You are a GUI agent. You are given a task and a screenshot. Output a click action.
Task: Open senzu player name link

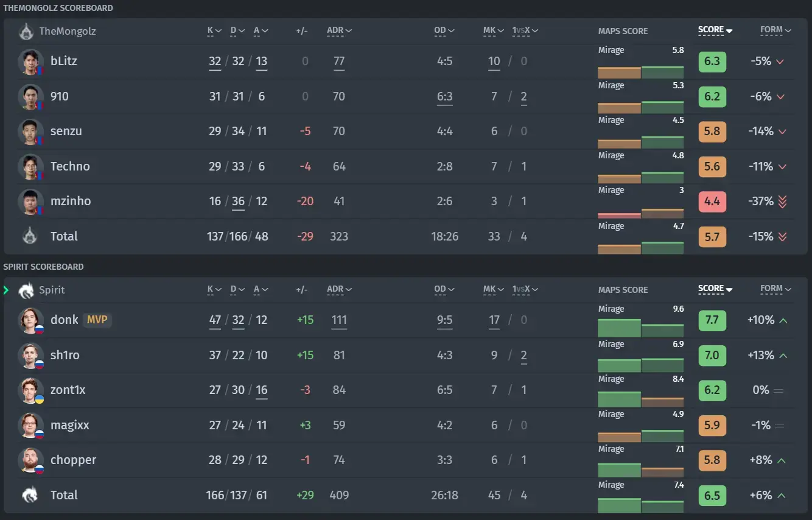66,131
